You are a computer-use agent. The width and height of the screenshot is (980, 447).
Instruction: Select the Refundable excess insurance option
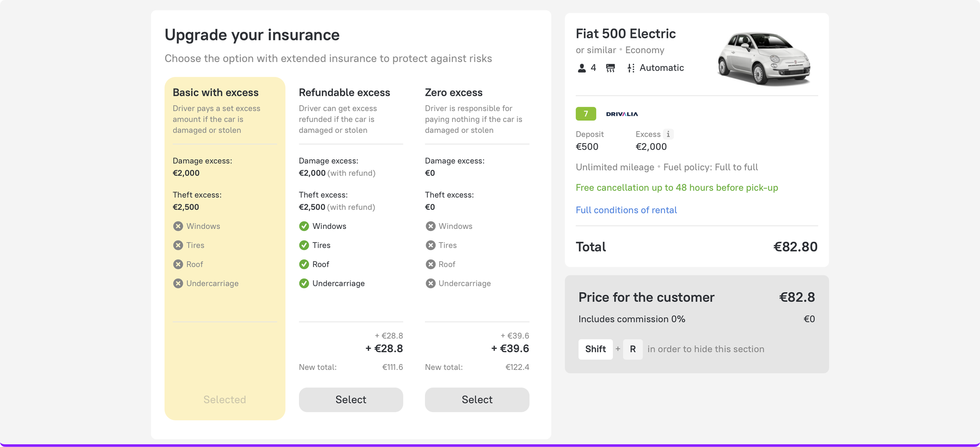pyautogui.click(x=350, y=399)
